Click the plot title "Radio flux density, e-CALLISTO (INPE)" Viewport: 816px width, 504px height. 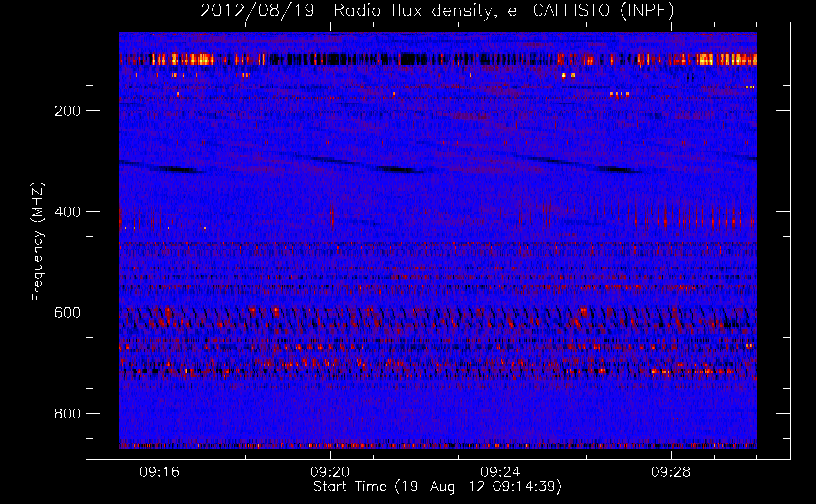[504, 11]
